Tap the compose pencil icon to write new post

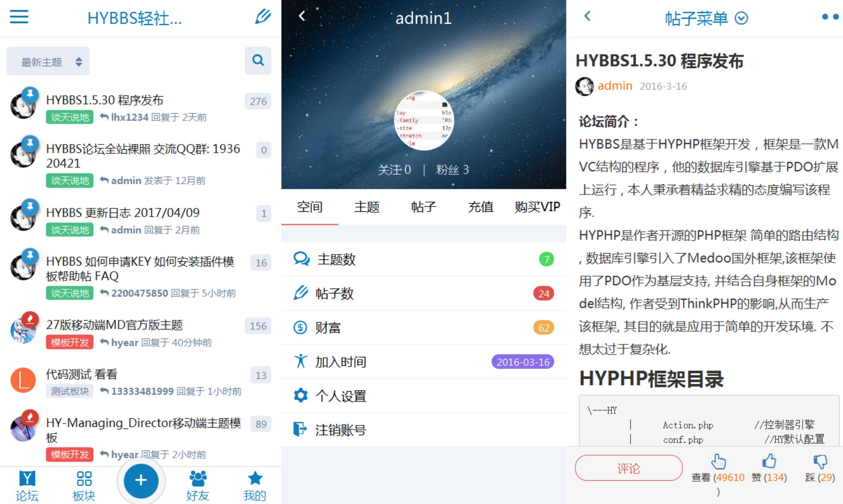click(263, 17)
